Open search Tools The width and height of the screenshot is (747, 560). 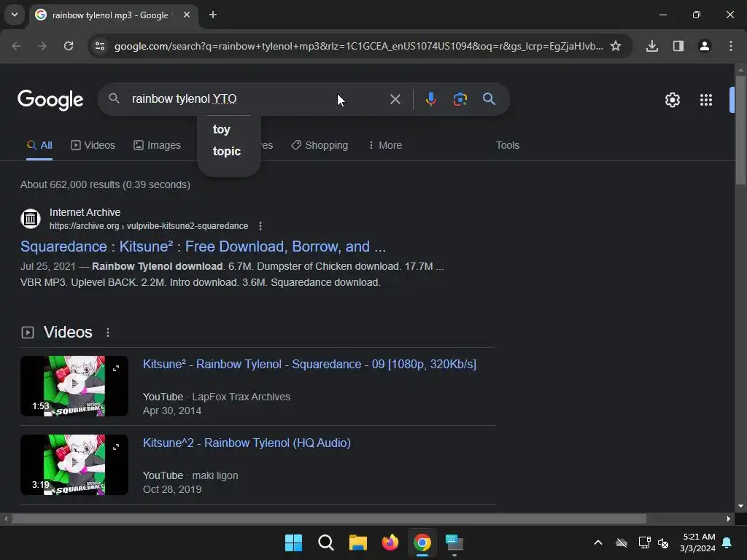click(x=508, y=145)
